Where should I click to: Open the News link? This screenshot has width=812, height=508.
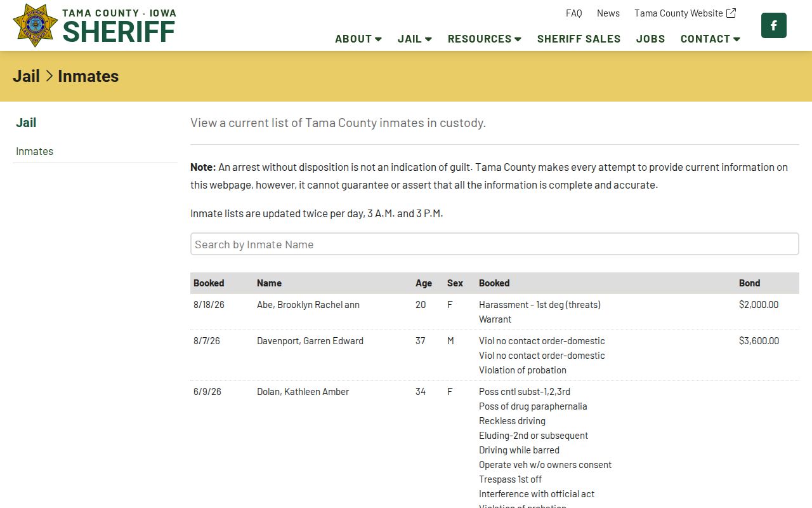[x=608, y=13]
